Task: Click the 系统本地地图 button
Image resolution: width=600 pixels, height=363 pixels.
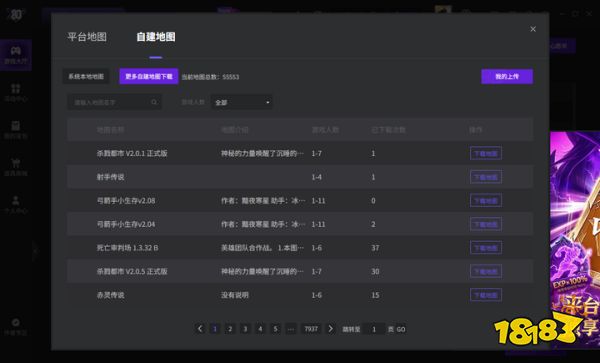Action: [x=86, y=77]
